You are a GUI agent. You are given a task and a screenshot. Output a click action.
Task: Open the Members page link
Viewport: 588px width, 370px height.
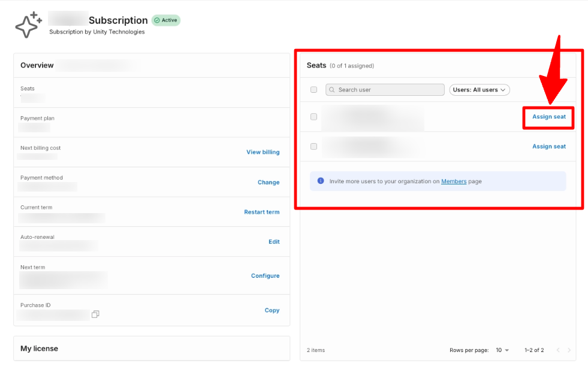point(454,181)
